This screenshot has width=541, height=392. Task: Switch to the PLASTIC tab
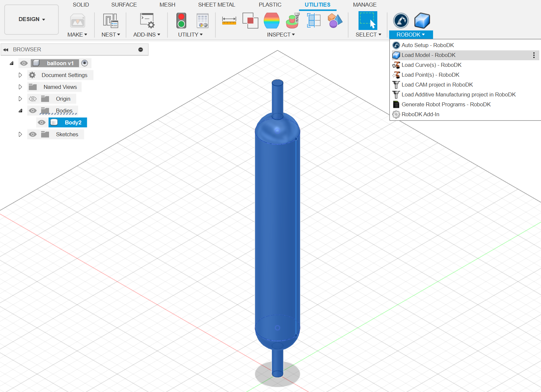[x=270, y=5]
